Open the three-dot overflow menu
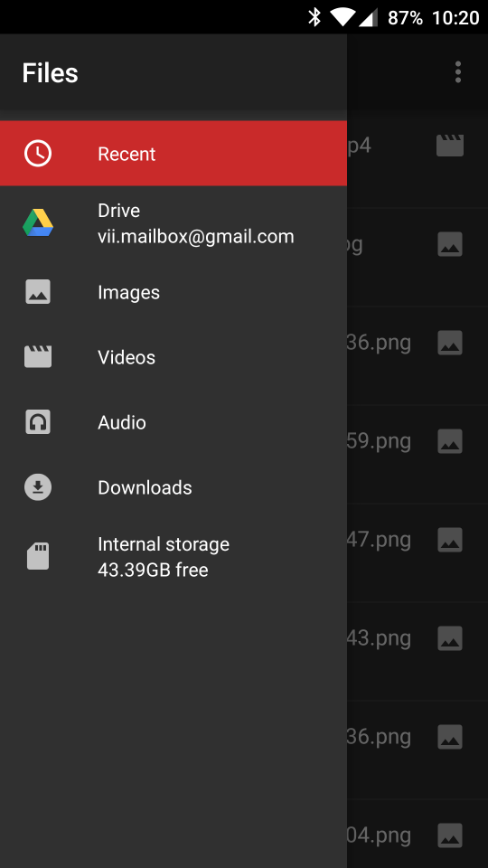This screenshot has width=488, height=868. click(457, 72)
